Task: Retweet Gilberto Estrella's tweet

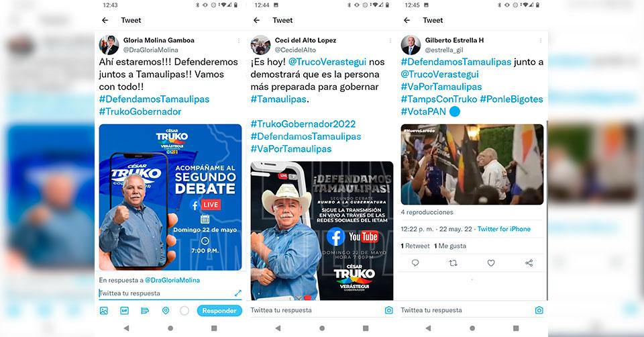Action: click(453, 263)
